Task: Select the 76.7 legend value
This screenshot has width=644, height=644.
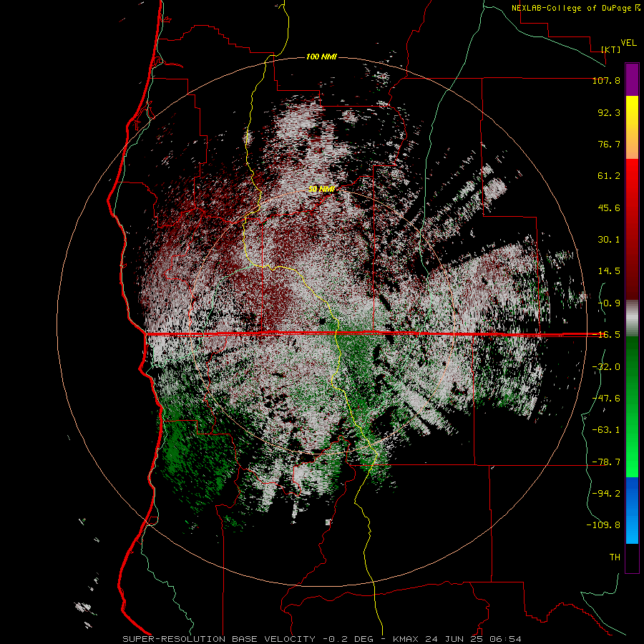Action: pyautogui.click(x=609, y=144)
